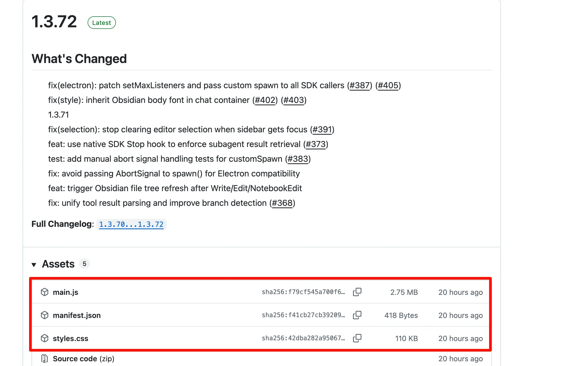This screenshot has width=588, height=366.
Task: Copy the main.js SHA256 hash
Action: click(357, 292)
